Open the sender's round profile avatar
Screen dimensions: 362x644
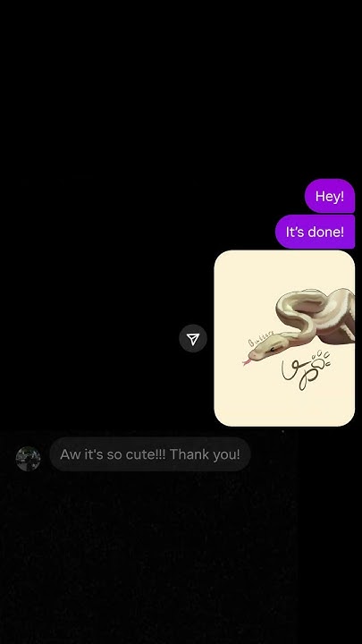(x=28, y=458)
